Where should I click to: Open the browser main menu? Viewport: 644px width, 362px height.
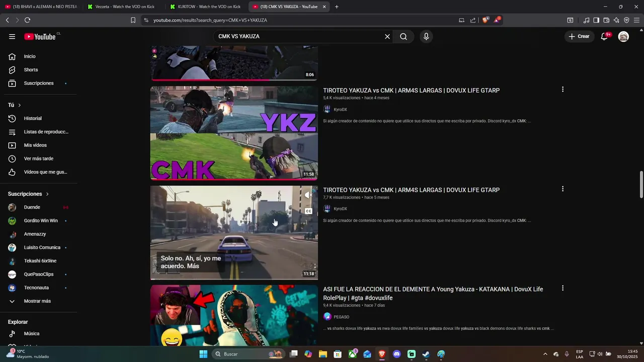pos(636,20)
